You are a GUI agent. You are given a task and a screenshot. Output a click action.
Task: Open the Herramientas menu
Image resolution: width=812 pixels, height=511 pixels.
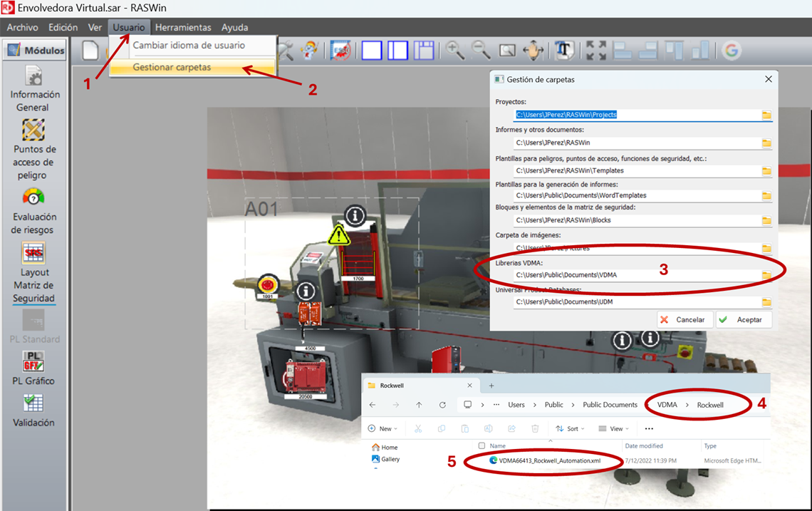pyautogui.click(x=183, y=28)
